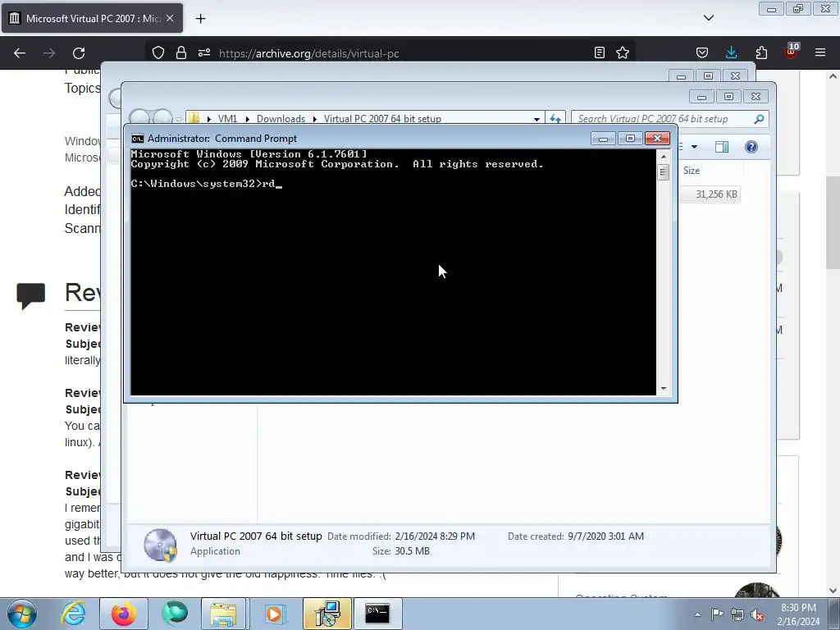Click the Reviews speech bubble icon
Screen dimensions: 840x630
tap(30, 295)
